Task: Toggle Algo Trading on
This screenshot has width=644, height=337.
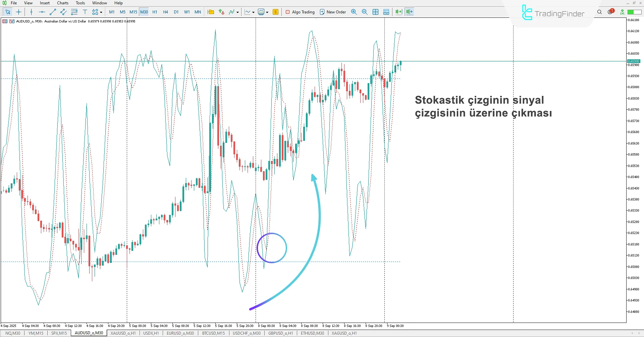Action: click(300, 12)
